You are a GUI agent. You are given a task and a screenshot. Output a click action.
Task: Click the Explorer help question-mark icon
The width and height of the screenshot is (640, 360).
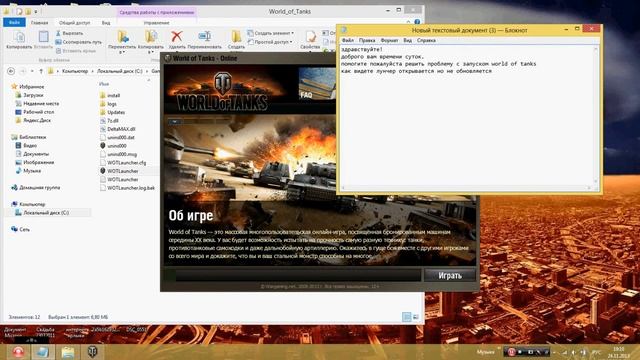coord(417,22)
